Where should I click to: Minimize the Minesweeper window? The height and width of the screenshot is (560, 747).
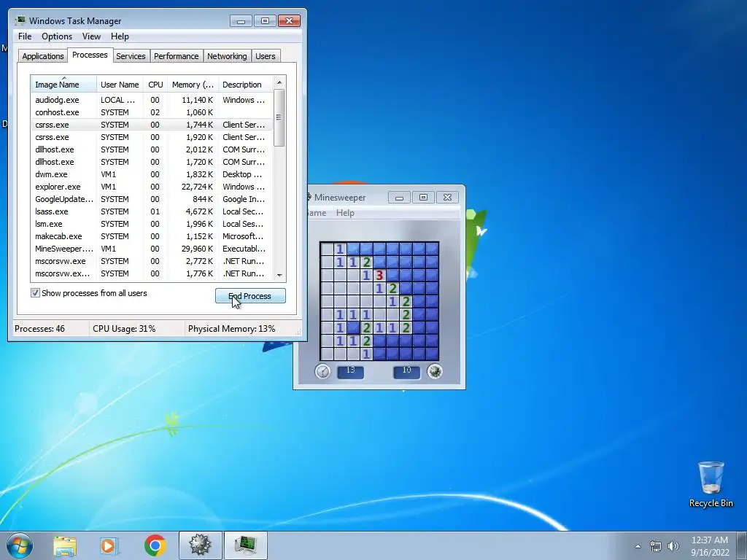399,197
